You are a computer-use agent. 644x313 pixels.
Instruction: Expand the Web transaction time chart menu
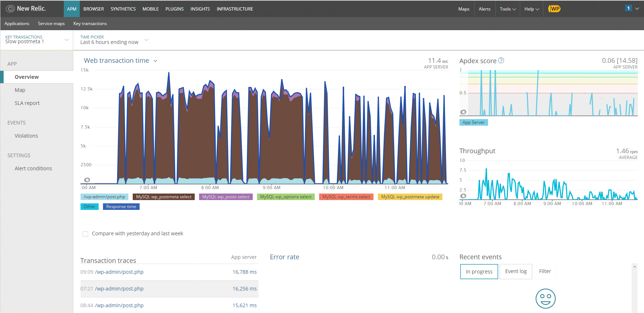pos(155,61)
